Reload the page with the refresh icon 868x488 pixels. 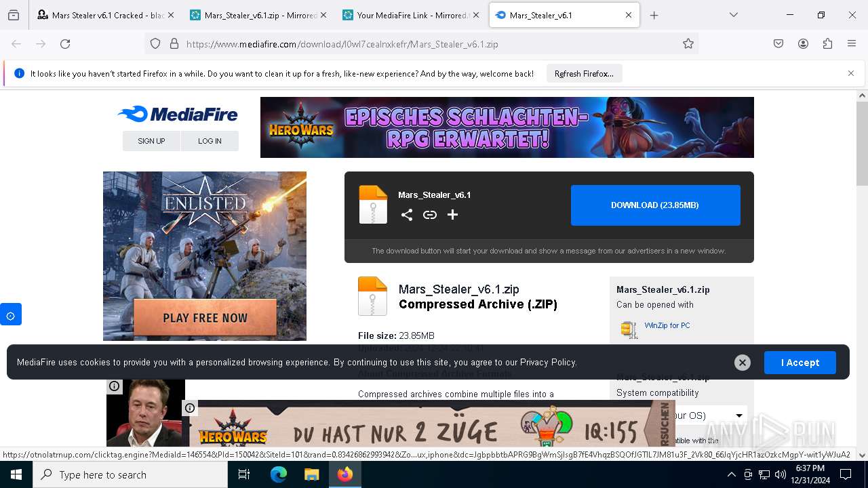(x=65, y=43)
